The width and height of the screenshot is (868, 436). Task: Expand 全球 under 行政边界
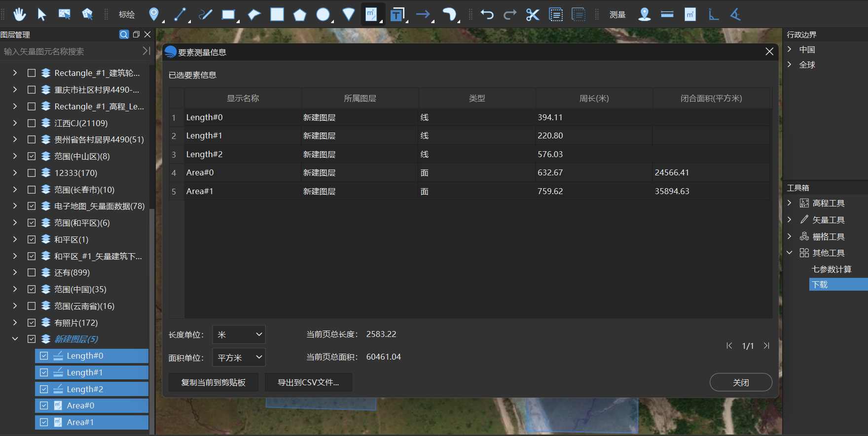pos(789,65)
